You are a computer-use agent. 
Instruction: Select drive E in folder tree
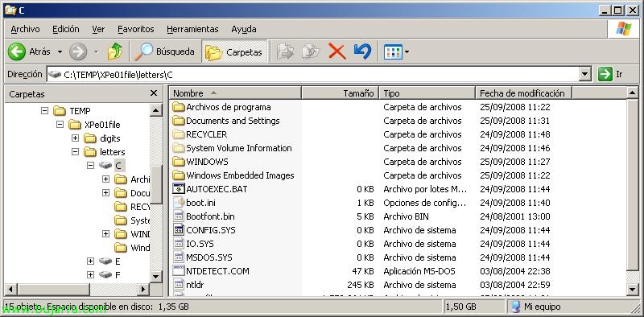pos(109,261)
